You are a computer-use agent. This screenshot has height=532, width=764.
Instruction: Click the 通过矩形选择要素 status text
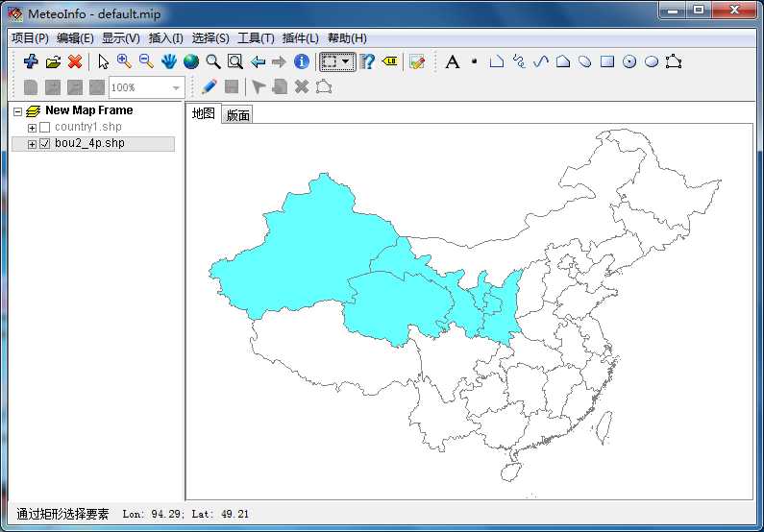[x=62, y=514]
